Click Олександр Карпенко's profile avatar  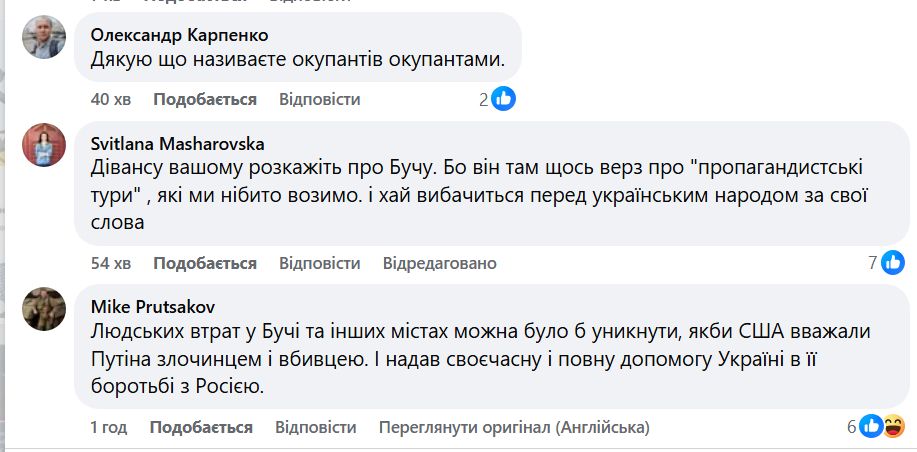45,38
